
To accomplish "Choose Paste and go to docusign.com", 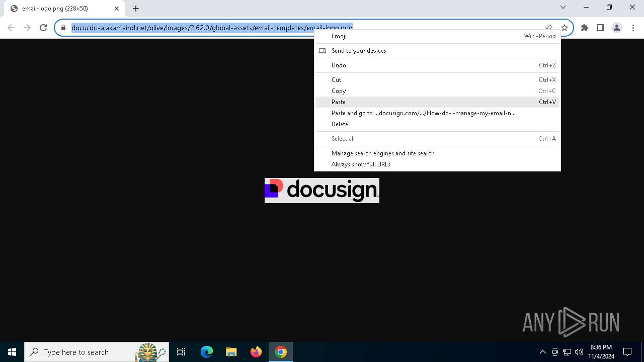I will 437,113.
